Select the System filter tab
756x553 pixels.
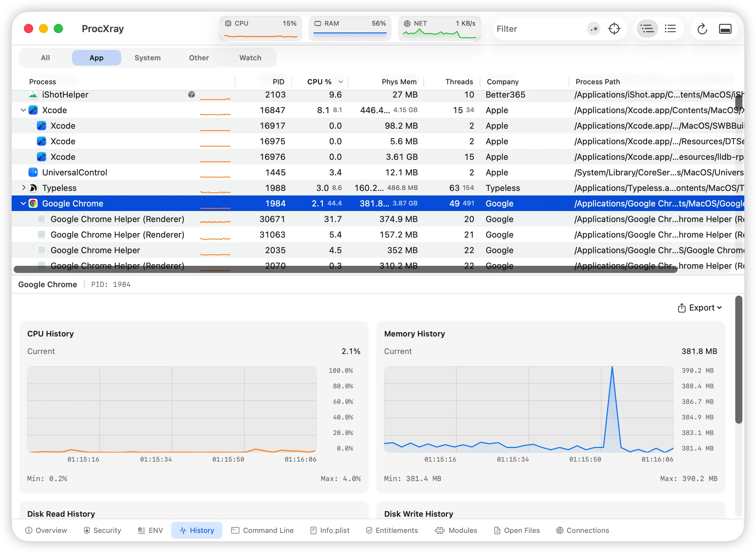(147, 58)
